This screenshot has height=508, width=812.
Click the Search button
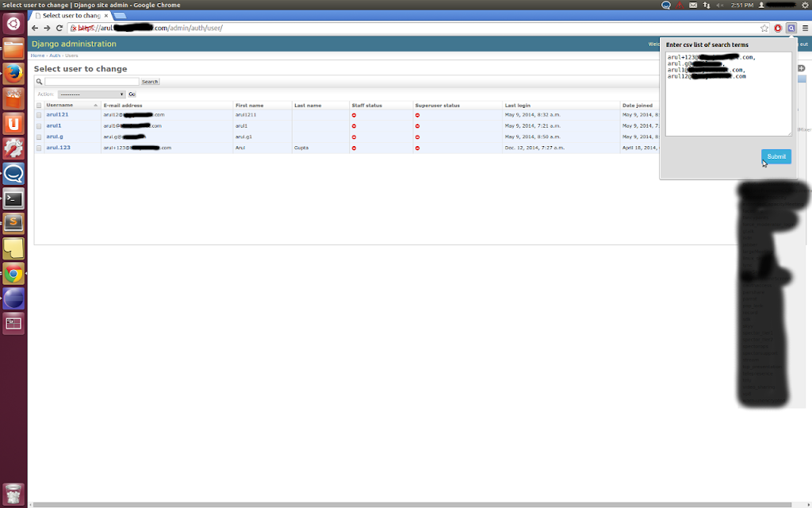(150, 82)
